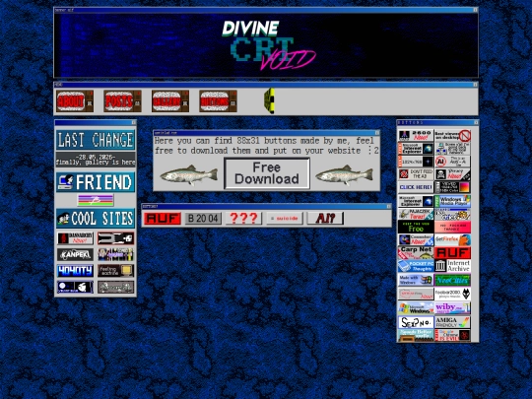Click the 2600 Now! Atari badge
Viewport: 532px width, 399px height.
(x=416, y=135)
